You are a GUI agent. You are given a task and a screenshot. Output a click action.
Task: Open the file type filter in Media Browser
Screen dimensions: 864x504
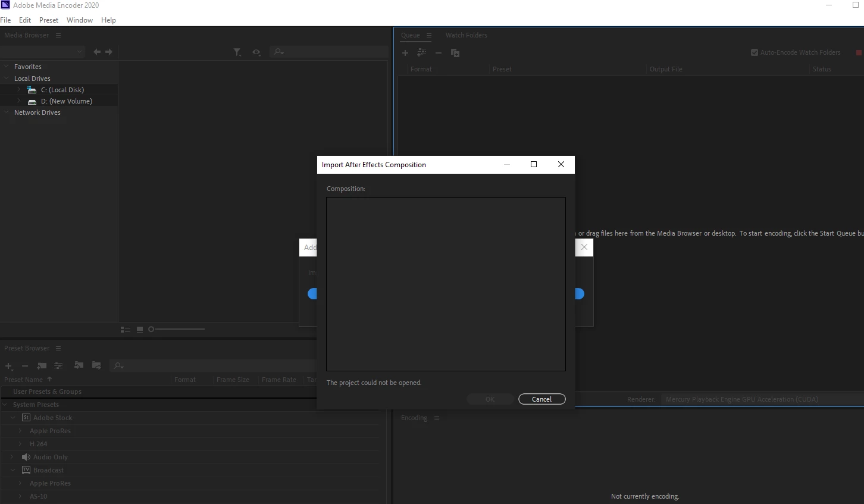coord(237,52)
